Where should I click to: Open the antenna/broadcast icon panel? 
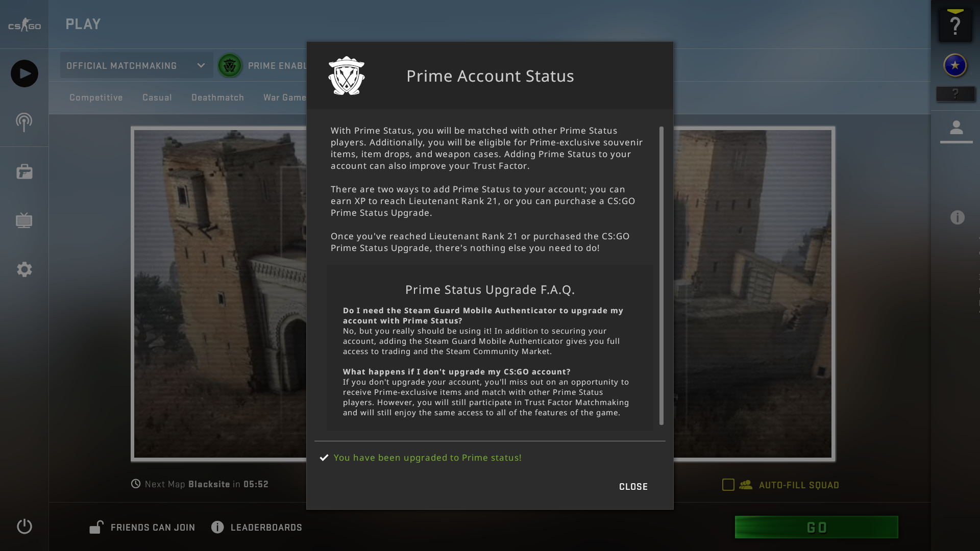click(x=24, y=122)
